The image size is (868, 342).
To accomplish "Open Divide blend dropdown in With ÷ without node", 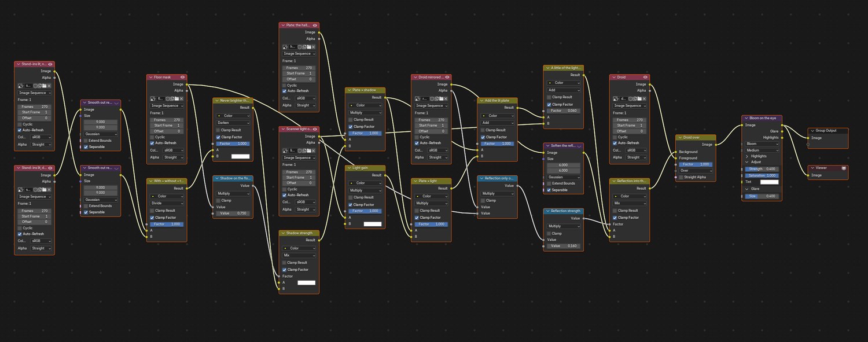I will click(x=167, y=203).
